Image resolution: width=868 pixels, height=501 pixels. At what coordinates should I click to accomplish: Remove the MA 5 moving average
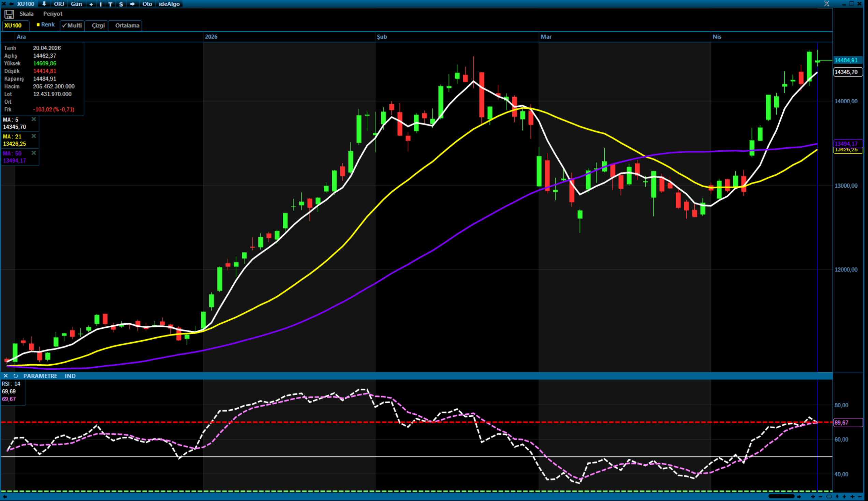pos(34,119)
